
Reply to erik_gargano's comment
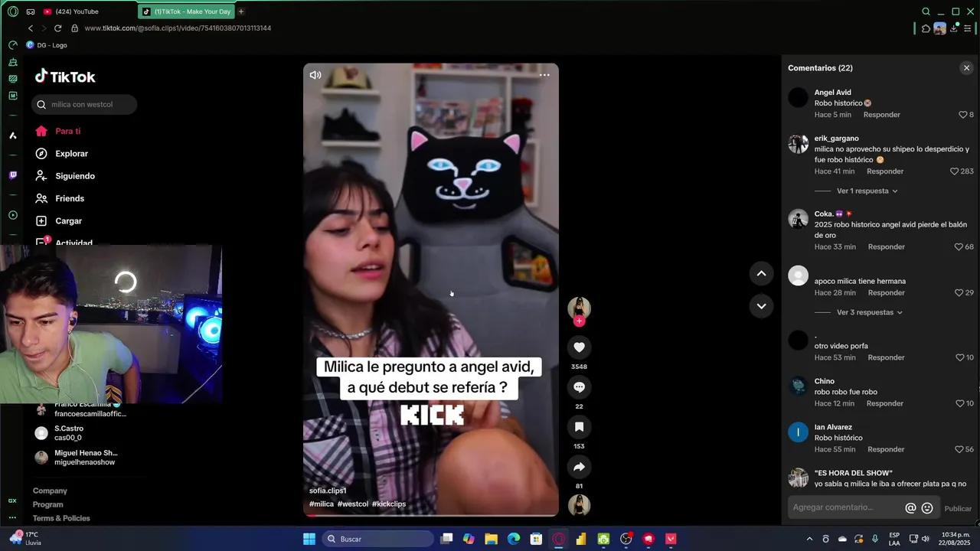[x=885, y=171]
